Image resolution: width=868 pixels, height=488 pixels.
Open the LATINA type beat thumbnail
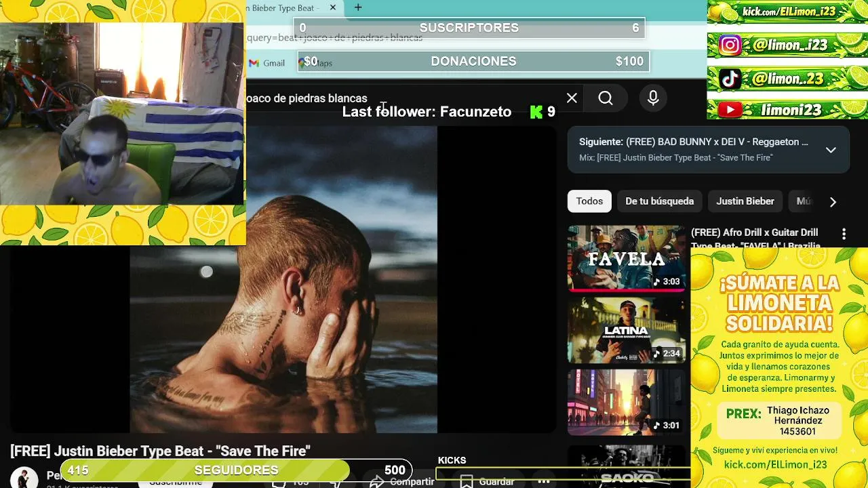point(627,330)
